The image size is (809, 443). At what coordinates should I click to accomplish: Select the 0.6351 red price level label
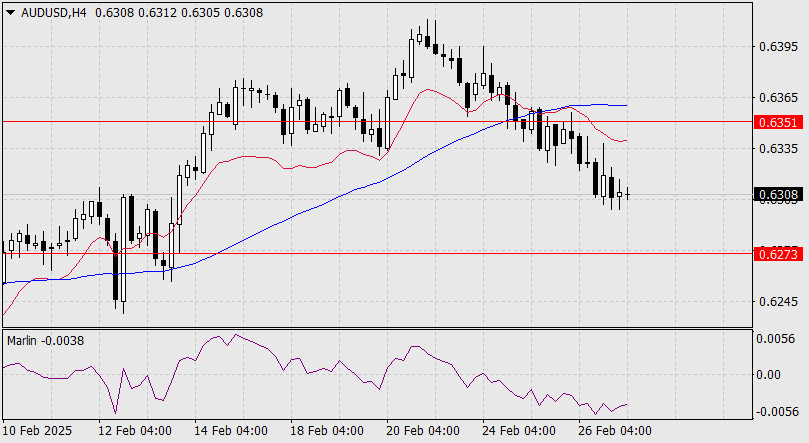[779, 122]
